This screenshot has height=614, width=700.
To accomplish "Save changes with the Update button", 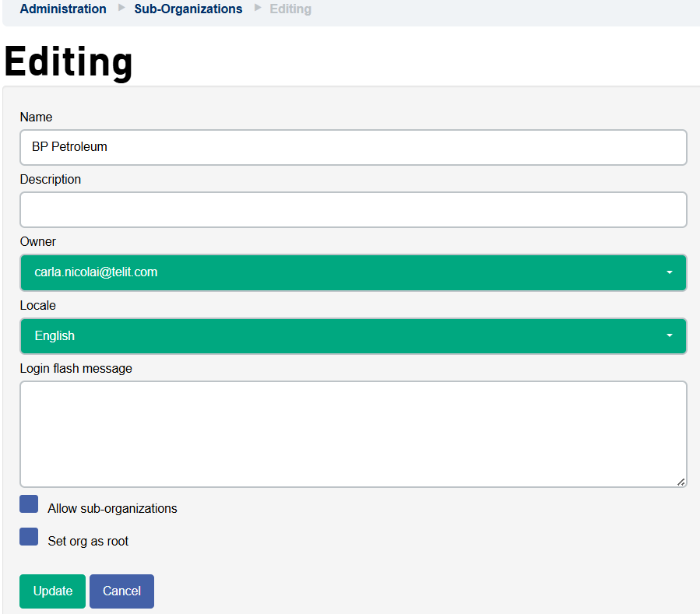I will pyautogui.click(x=52, y=591).
